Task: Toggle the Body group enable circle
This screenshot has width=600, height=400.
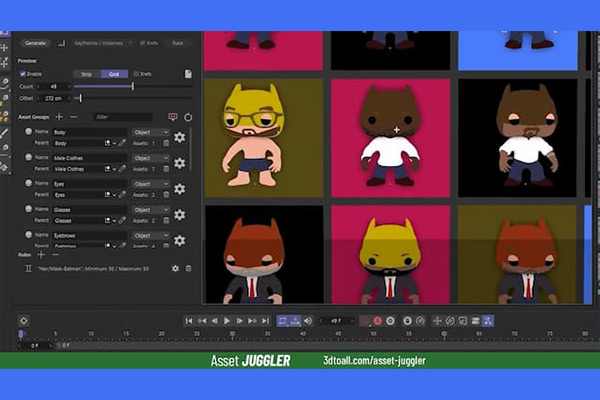Action: 28,131
